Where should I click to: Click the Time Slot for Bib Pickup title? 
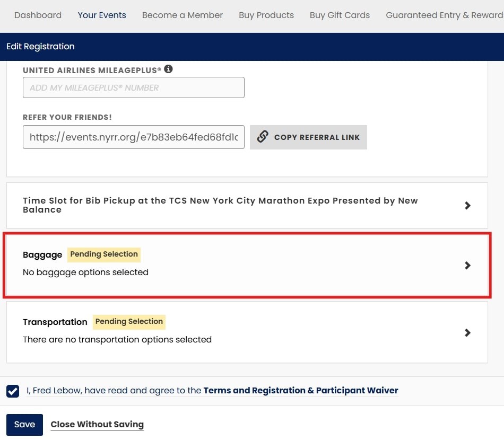coord(220,205)
